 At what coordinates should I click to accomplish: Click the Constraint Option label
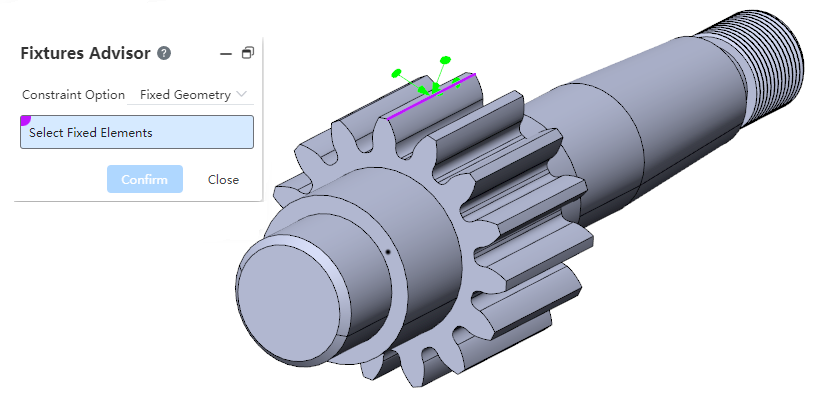pos(73,95)
